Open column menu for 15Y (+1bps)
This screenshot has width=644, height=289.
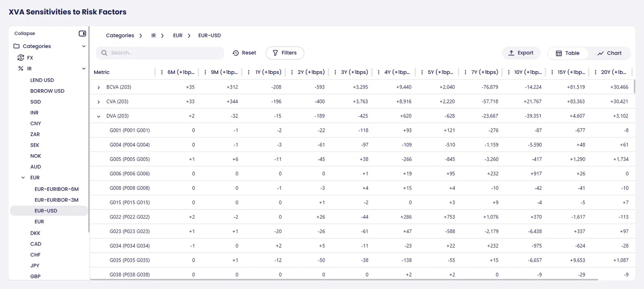click(x=552, y=72)
